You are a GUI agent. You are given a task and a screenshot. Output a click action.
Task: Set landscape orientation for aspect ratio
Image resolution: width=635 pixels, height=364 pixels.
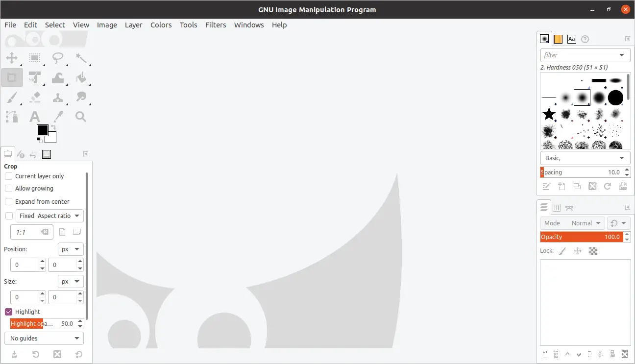[x=76, y=232]
